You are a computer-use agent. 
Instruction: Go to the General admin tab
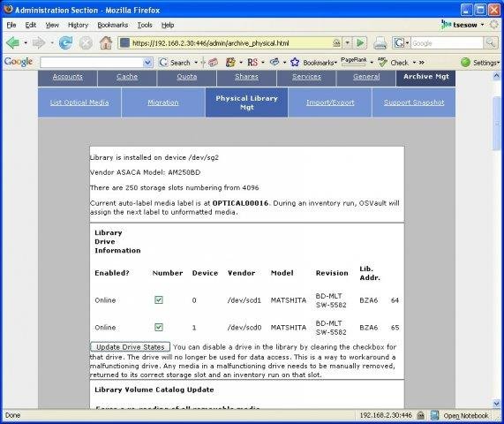366,77
